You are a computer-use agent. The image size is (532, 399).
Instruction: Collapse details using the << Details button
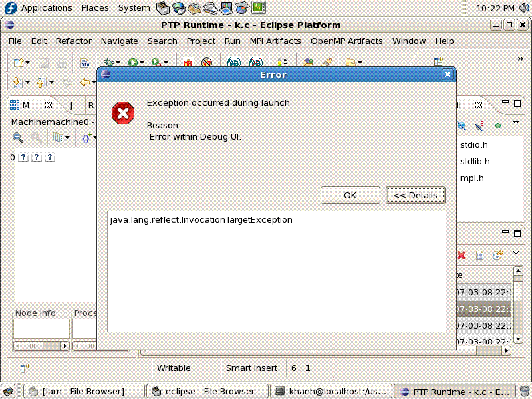pyautogui.click(x=415, y=195)
